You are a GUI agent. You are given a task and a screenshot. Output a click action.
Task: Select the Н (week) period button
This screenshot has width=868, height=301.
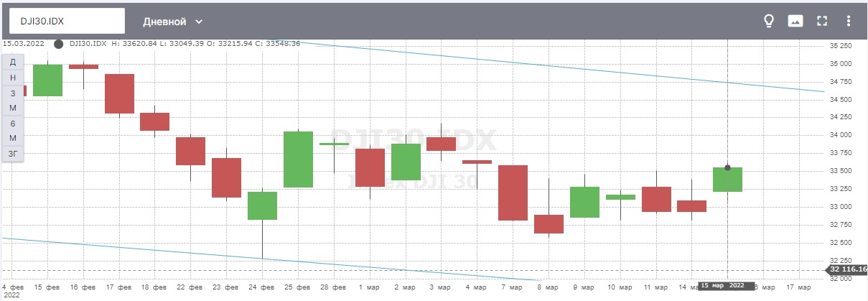13,78
